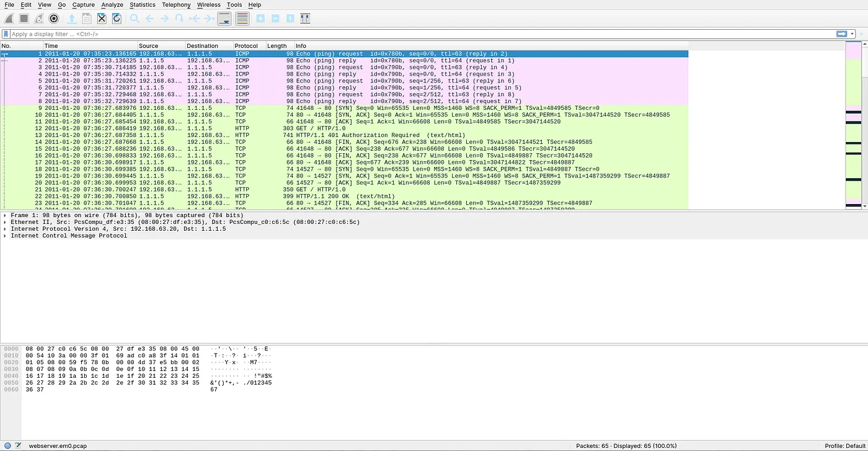Sort by the Time column header
Image resolution: width=868 pixels, height=451 pixels.
tap(90, 46)
